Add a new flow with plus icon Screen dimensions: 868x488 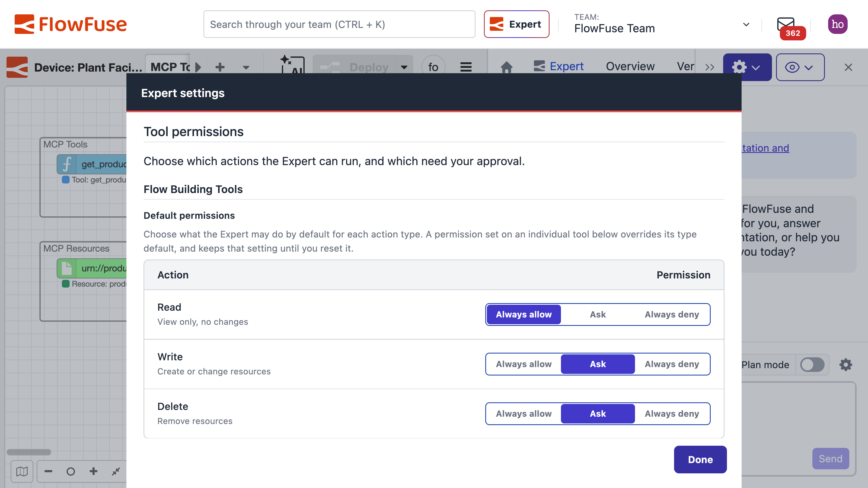[220, 67]
